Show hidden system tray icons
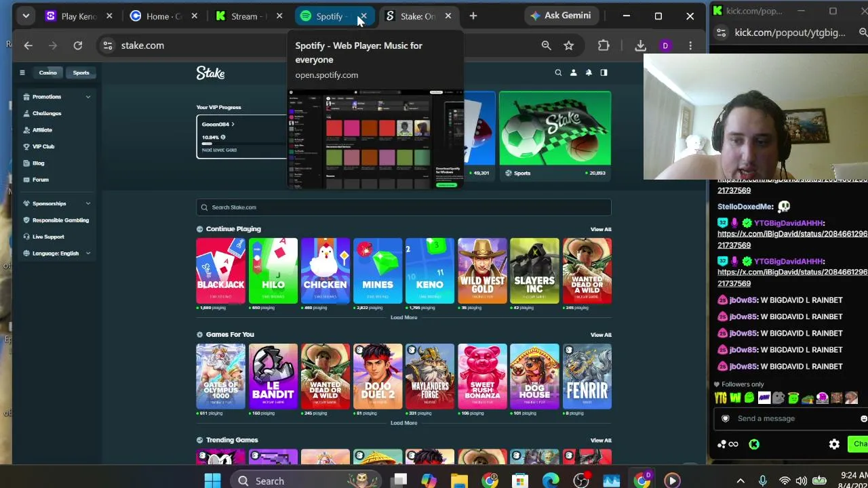This screenshot has width=868, height=488. pos(741,481)
